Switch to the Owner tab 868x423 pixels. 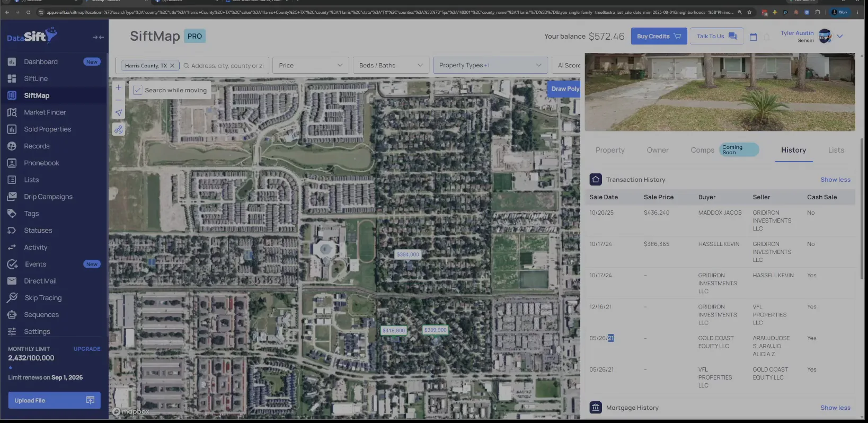pyautogui.click(x=658, y=150)
